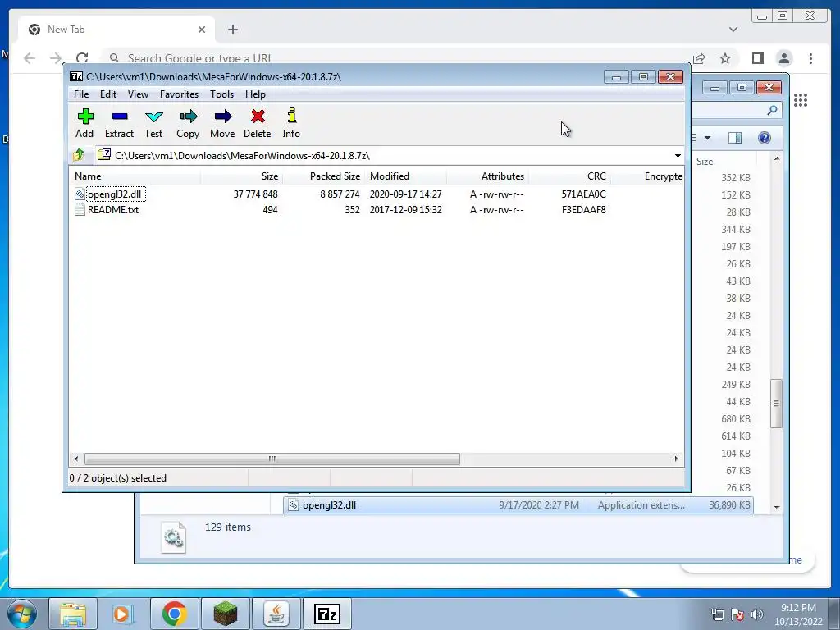Open Chrome's three-dot menu
This screenshot has width=840, height=630.
[810, 58]
